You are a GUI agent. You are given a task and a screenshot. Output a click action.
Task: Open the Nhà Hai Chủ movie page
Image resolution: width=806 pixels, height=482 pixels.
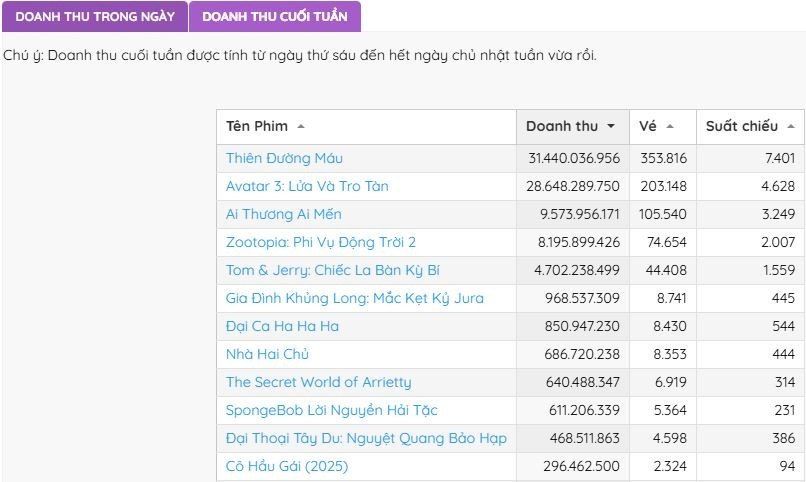(x=267, y=354)
